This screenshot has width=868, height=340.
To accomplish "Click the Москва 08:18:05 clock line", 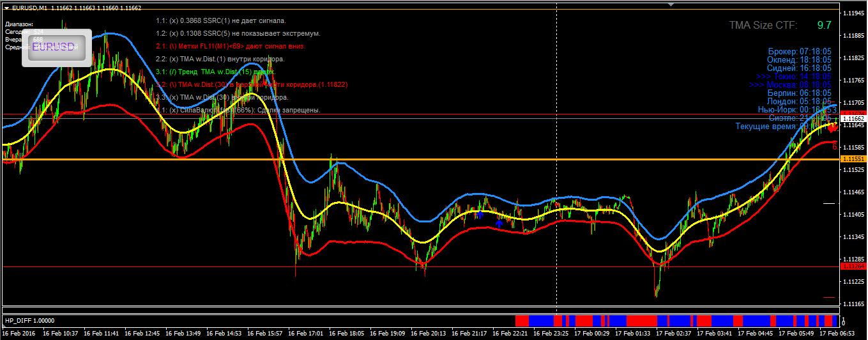I will click(790, 84).
